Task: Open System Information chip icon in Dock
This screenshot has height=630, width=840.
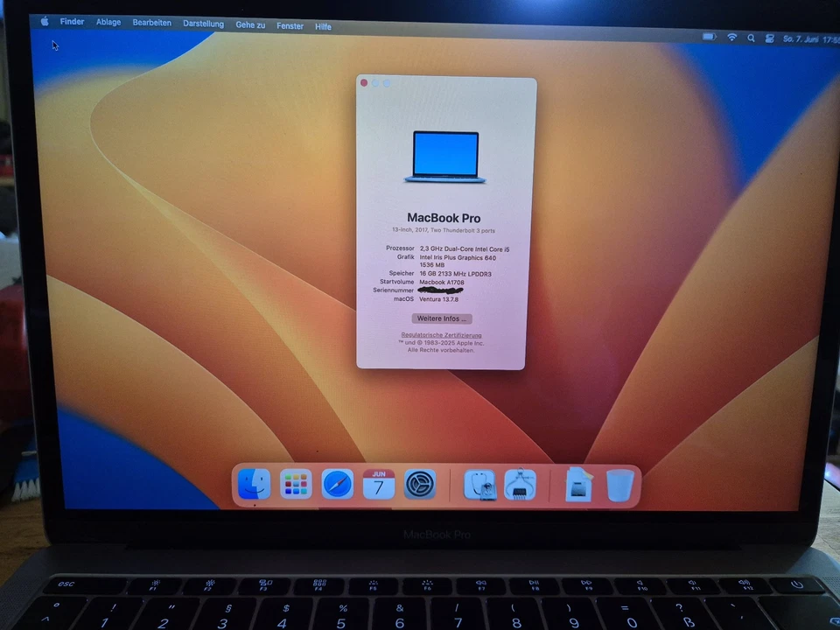Action: coord(520,485)
